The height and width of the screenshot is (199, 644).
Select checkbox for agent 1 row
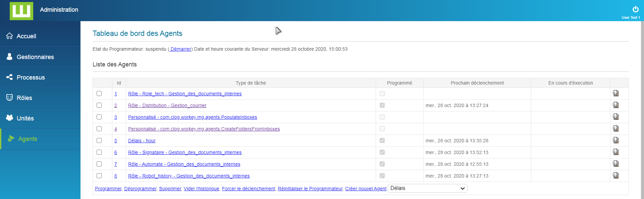pos(99,94)
